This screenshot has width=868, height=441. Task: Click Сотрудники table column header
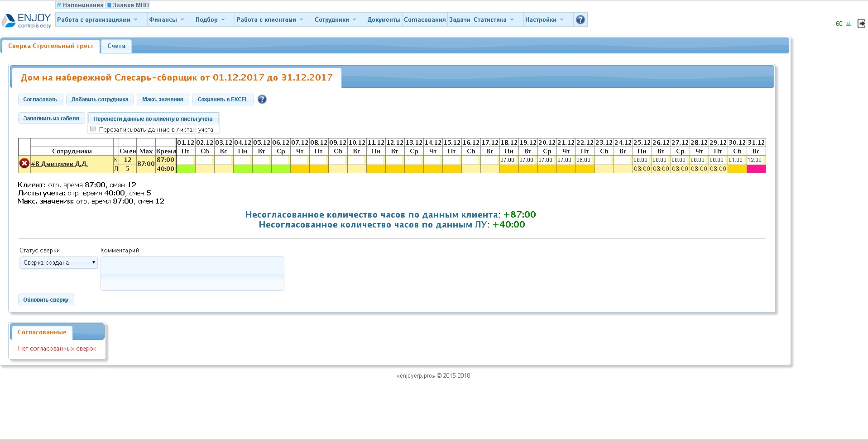point(72,151)
